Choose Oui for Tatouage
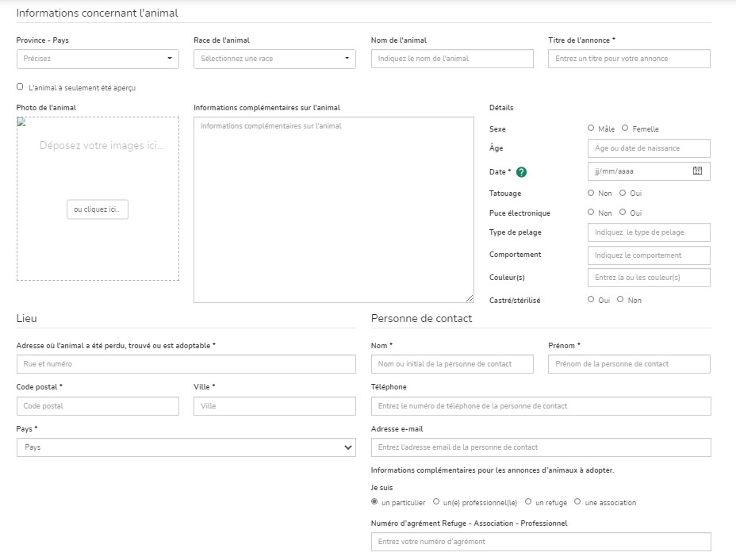Viewport: 736px width, 560px height. point(623,193)
